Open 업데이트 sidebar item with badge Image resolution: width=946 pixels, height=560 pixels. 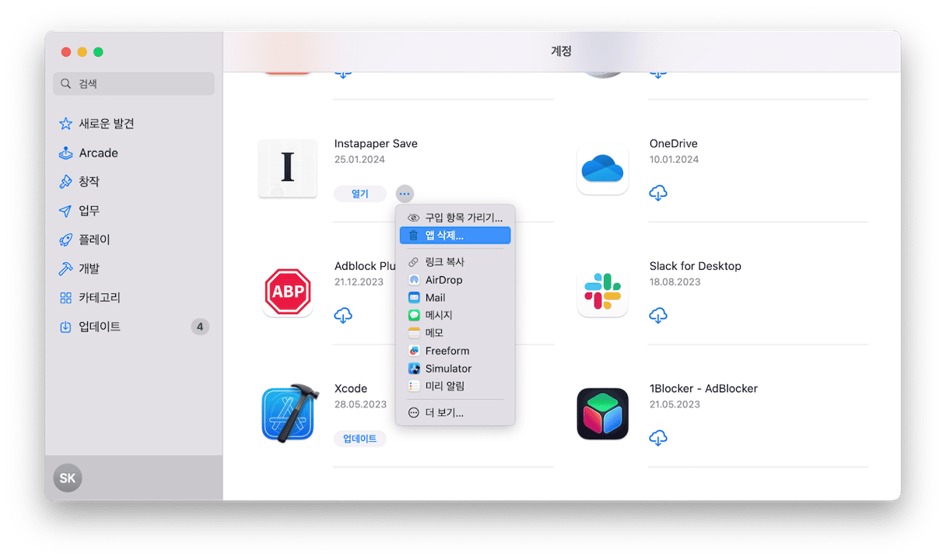click(100, 327)
